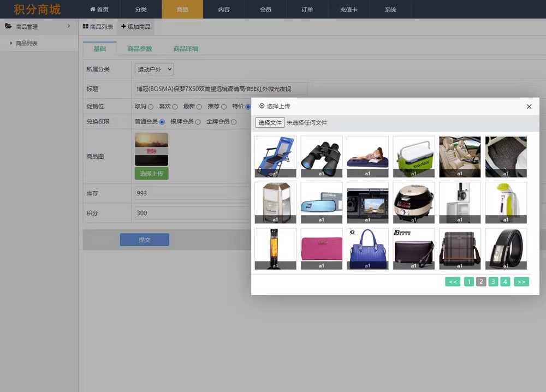Click the plus icon for 添加商品
Viewport: 546px width, 392px height.
click(x=123, y=26)
